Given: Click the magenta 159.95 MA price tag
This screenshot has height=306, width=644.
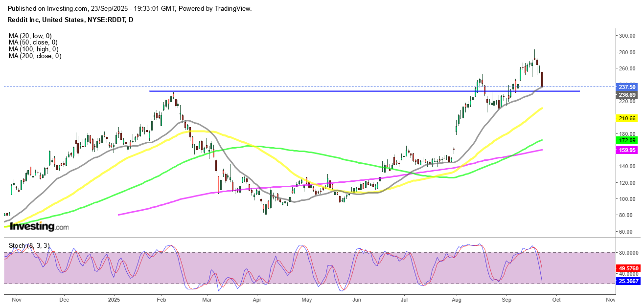Looking at the screenshot, I should point(626,151).
